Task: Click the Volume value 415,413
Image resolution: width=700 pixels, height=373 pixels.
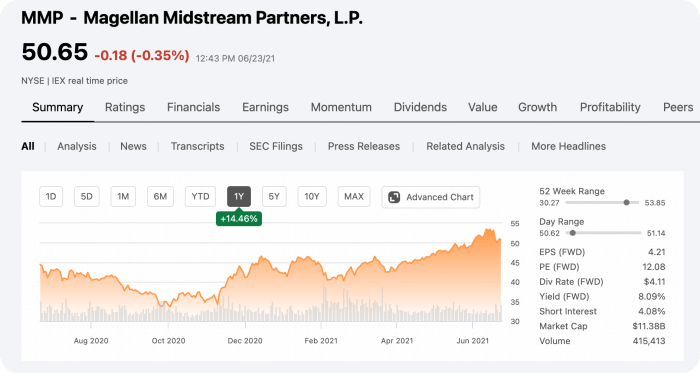Action: pyautogui.click(x=649, y=341)
